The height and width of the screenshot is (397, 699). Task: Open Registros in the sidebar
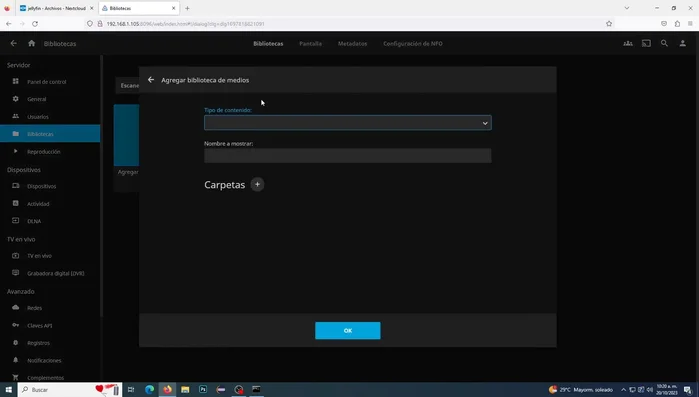[50, 343]
